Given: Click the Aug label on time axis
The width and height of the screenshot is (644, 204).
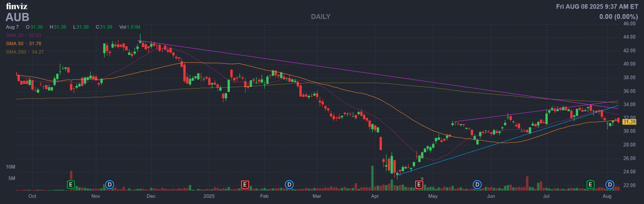Looking at the screenshot, I should click(x=607, y=196).
